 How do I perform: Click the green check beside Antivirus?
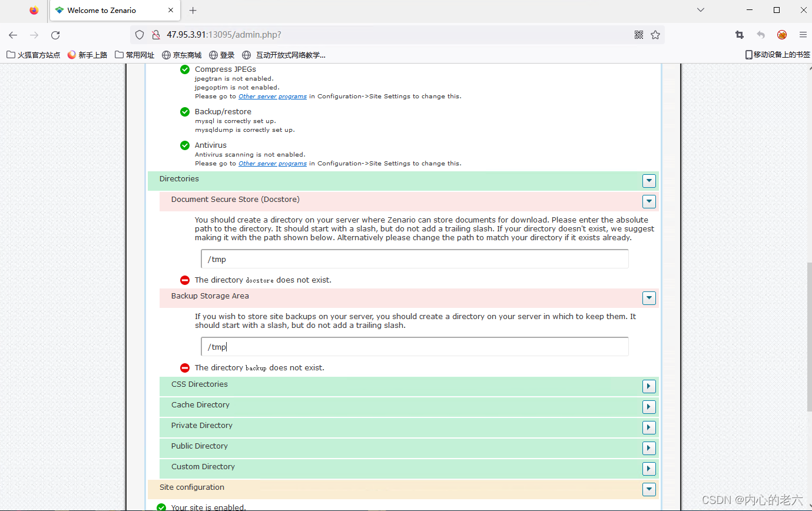coord(185,145)
